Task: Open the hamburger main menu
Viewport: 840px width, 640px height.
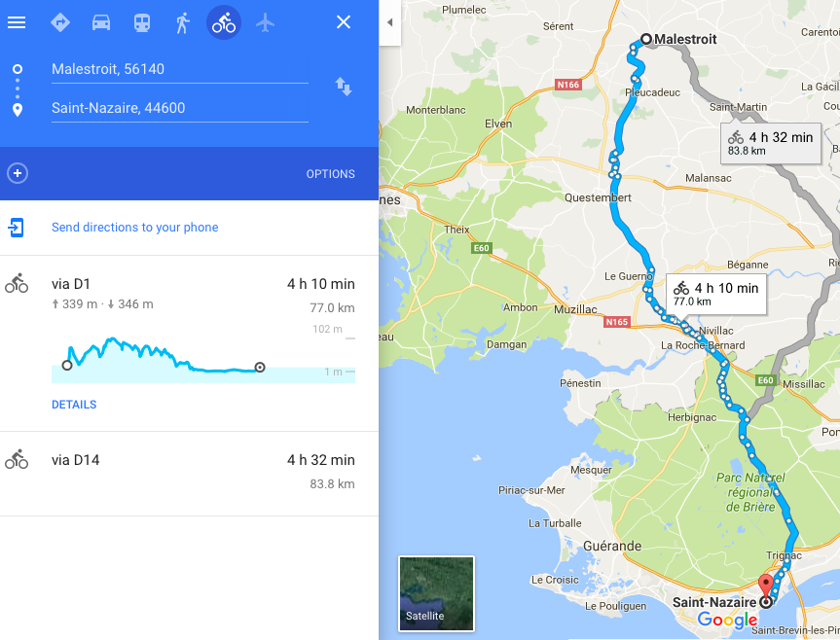Action: [x=17, y=22]
